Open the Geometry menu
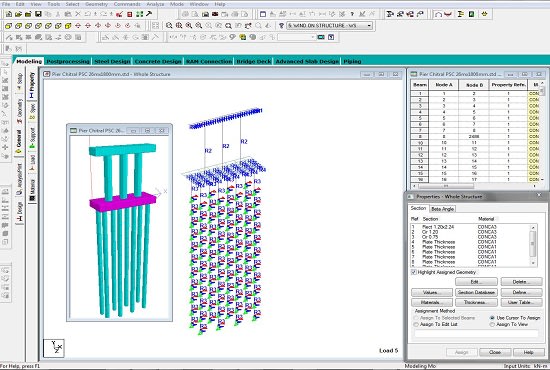 point(96,4)
